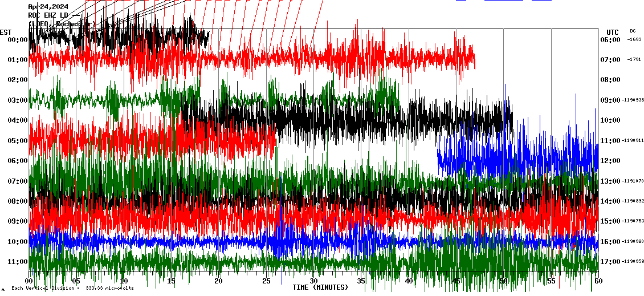644x296 pixels.
Task: Select the 60 minute axis tick label
Action: click(597, 281)
